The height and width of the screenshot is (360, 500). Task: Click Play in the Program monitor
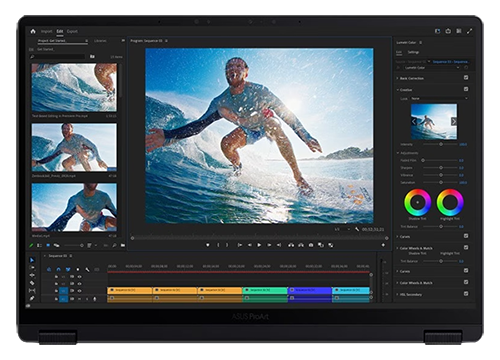259,245
